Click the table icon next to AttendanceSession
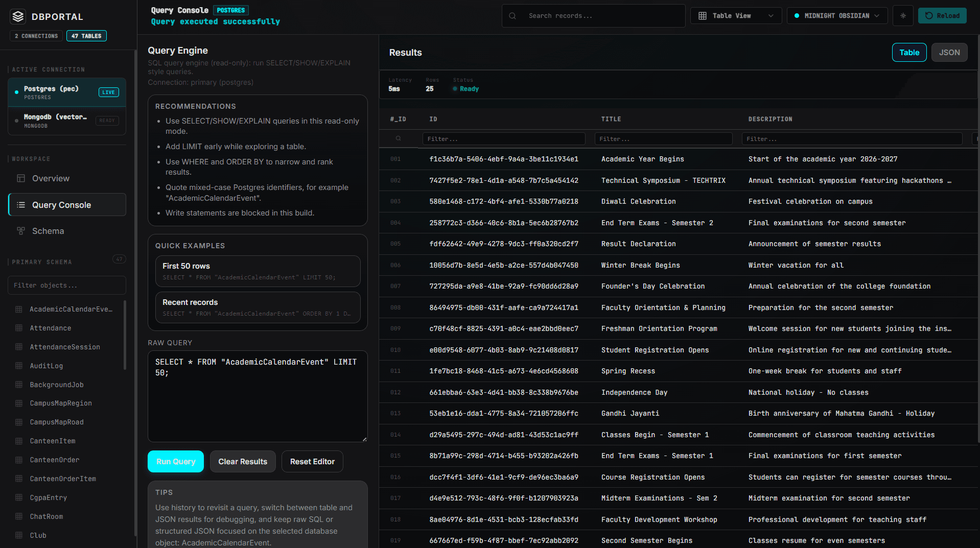The image size is (980, 548). pos(19,347)
